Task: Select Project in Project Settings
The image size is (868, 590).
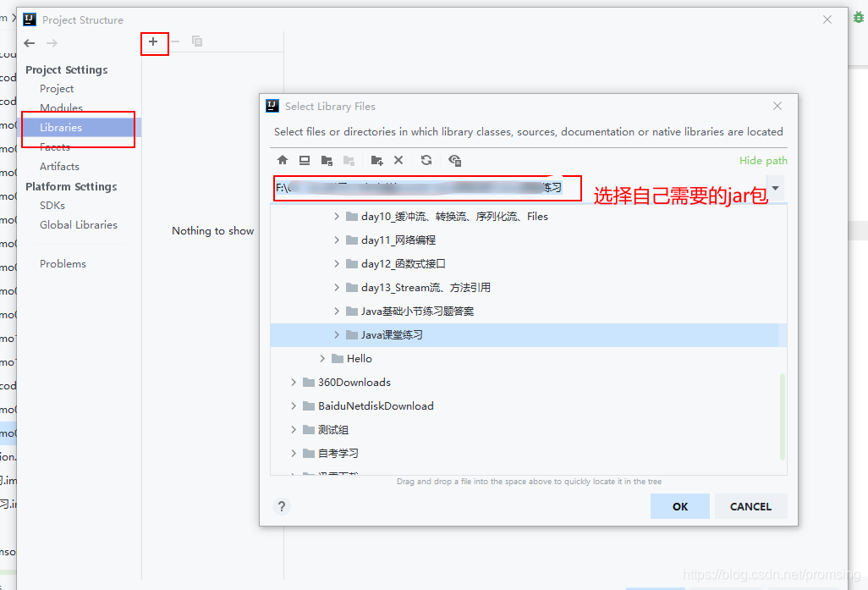Action: point(57,89)
